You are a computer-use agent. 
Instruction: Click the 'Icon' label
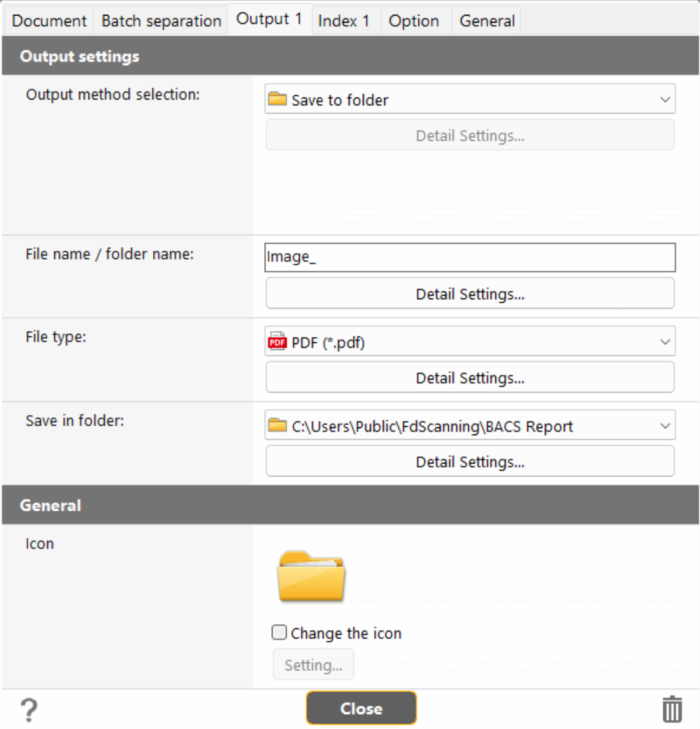point(39,544)
